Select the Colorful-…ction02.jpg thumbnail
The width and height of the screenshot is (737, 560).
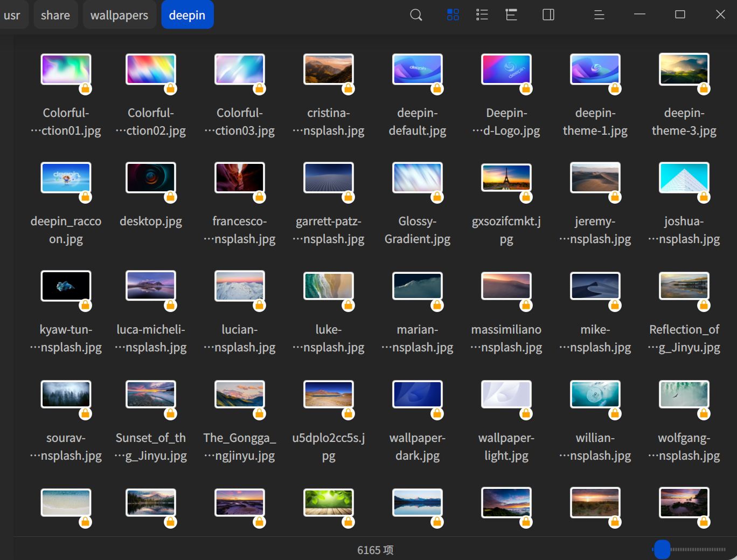(151, 70)
